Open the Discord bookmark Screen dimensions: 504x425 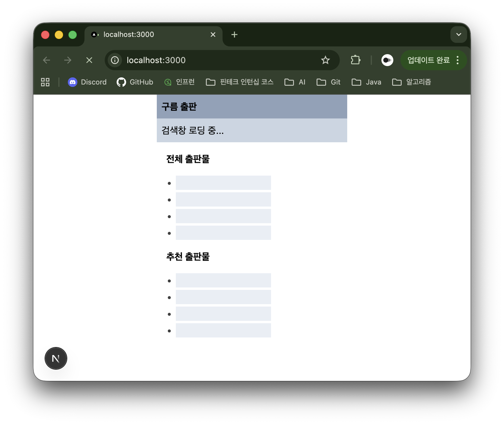click(87, 82)
